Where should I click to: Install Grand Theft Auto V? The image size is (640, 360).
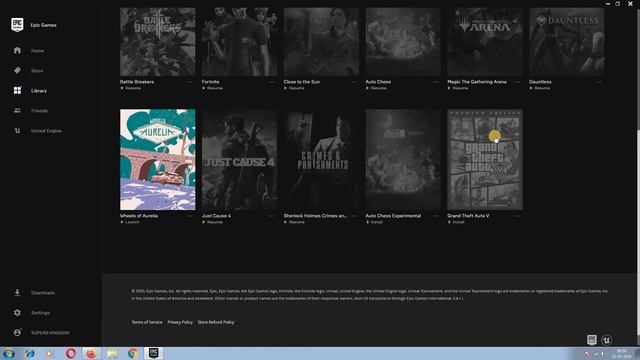pos(456,222)
